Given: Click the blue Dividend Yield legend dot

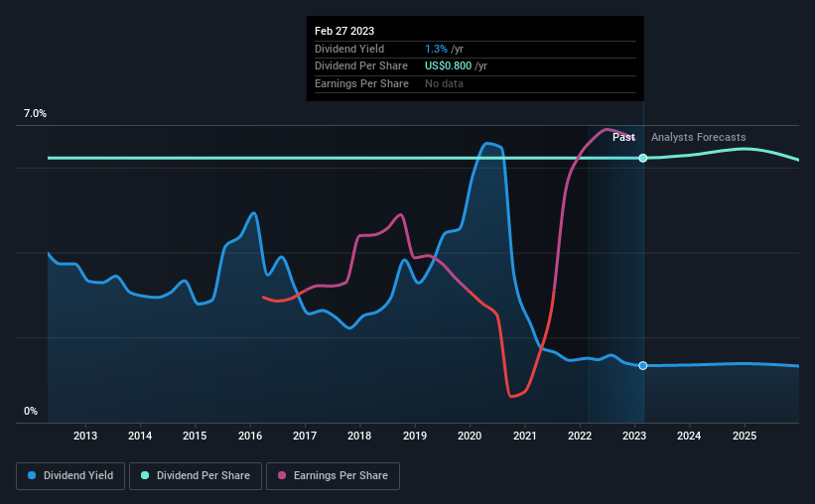Looking at the screenshot, I should [x=32, y=475].
